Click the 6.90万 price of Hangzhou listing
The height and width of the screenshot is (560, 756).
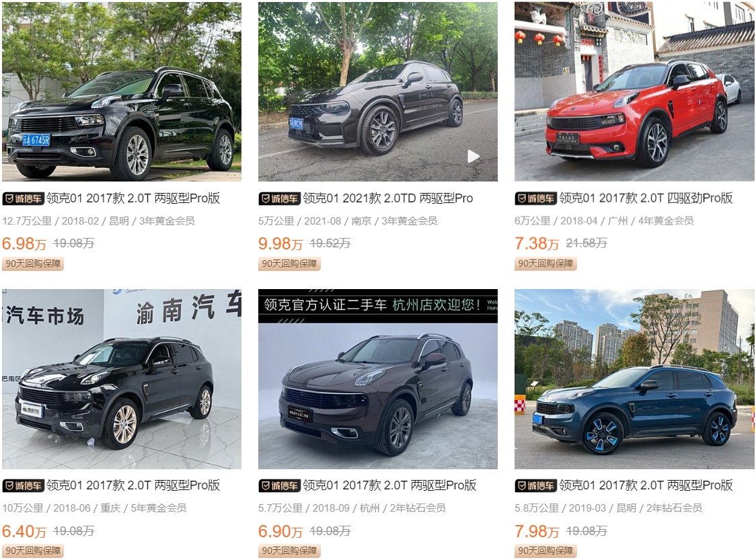tap(280, 531)
